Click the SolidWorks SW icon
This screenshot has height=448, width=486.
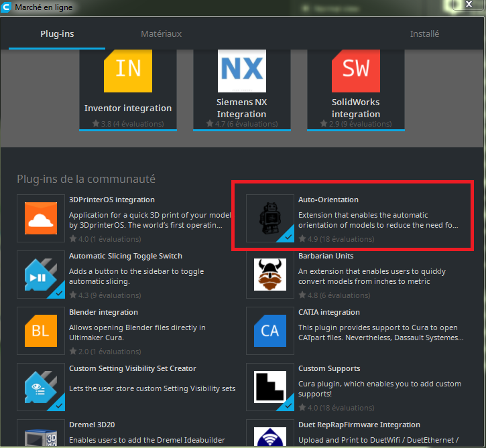click(x=356, y=71)
